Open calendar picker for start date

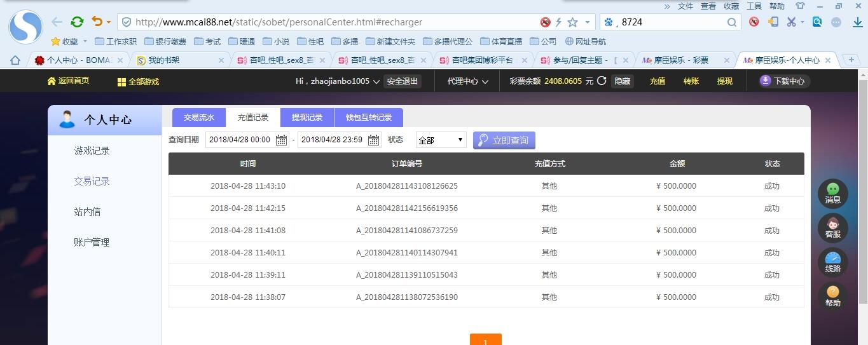click(281, 140)
